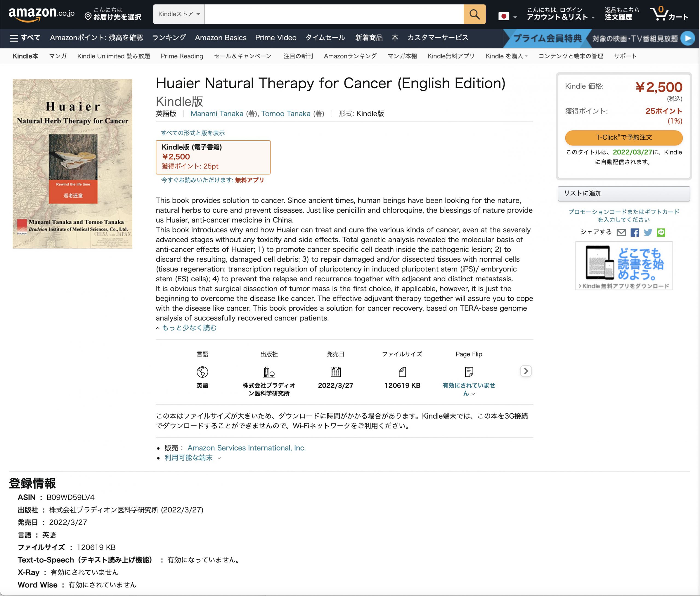Click the orange search magnifier button
The height and width of the screenshot is (596, 700).
pos(474,14)
